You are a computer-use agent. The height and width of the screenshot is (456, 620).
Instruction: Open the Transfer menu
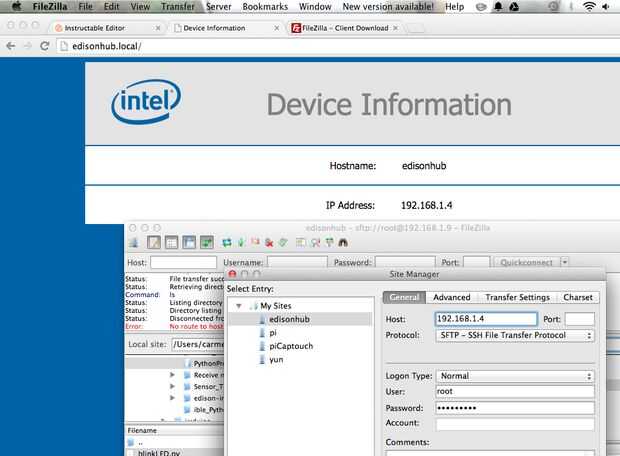pyautogui.click(x=178, y=6)
